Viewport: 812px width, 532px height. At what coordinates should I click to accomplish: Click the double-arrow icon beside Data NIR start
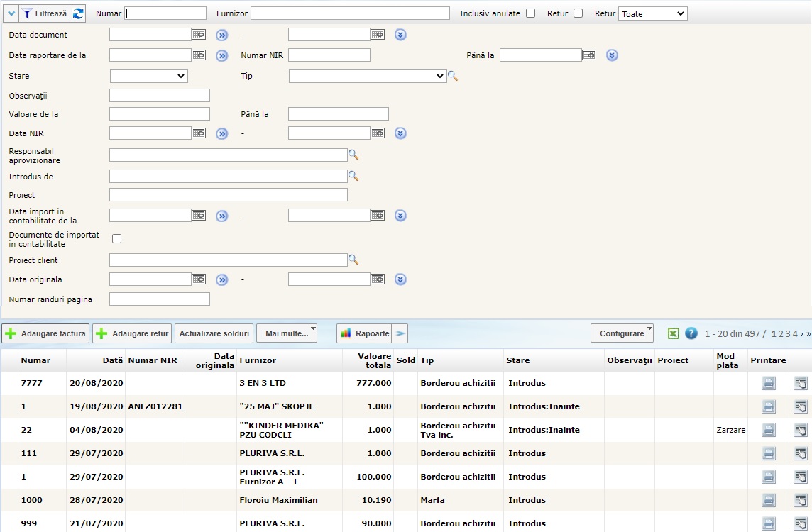(222, 133)
